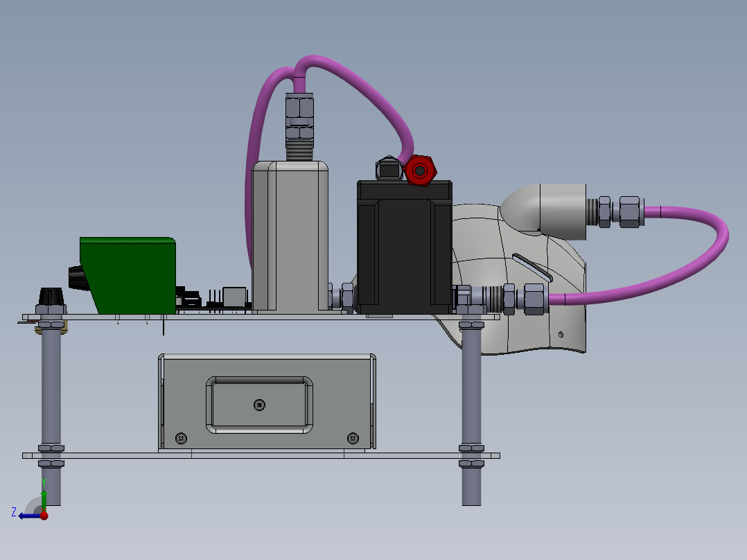The height and width of the screenshot is (560, 747).
Task: Click the red origin ball of the triad
Action: click(44, 516)
